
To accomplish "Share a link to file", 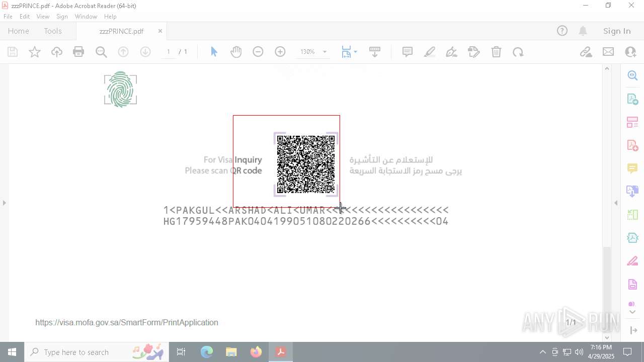I will tap(586, 52).
